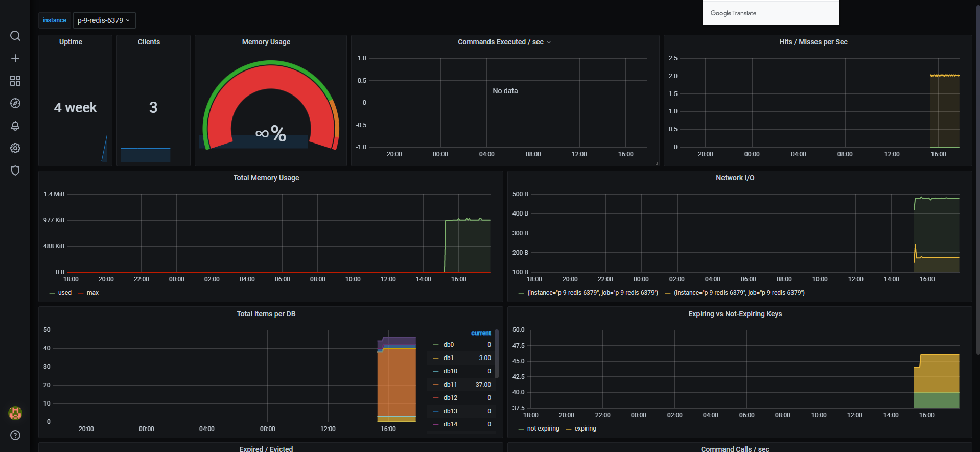This screenshot has height=452, width=980.
Task: Click the Command Calls / sec panel title
Action: tap(735, 449)
